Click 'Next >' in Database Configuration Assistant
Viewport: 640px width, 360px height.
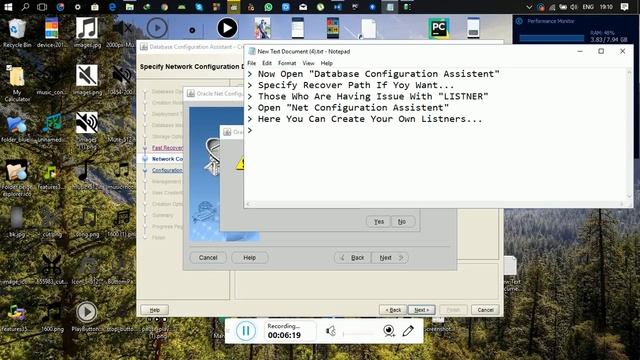coord(422,310)
